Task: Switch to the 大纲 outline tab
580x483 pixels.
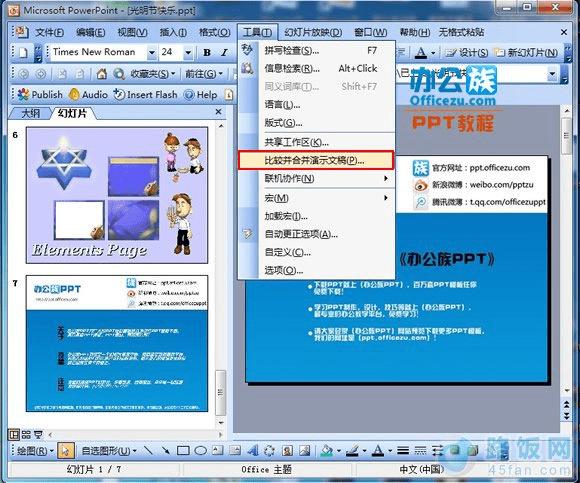Action: (x=30, y=113)
